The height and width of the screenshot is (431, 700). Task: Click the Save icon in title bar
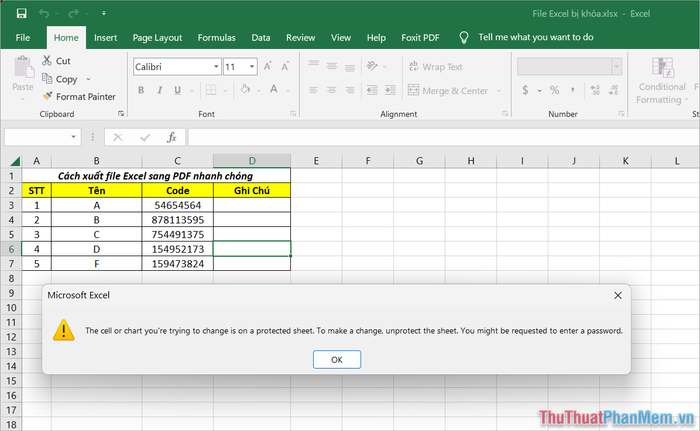click(21, 13)
